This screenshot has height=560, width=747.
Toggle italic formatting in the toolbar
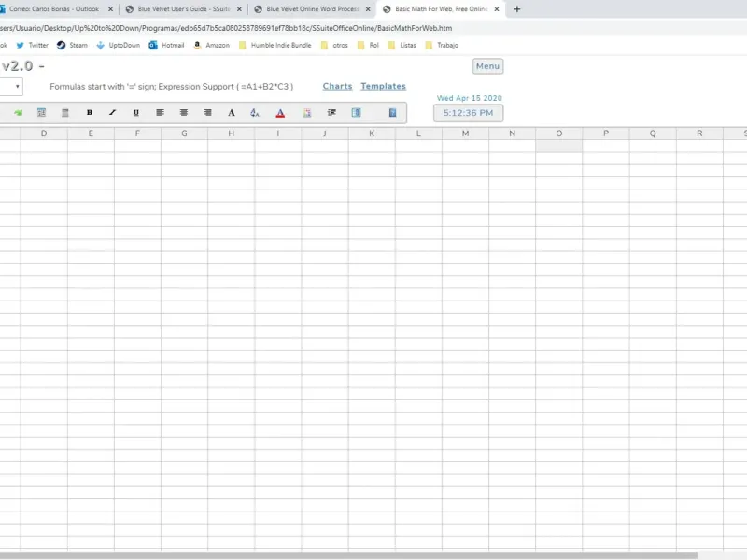112,113
